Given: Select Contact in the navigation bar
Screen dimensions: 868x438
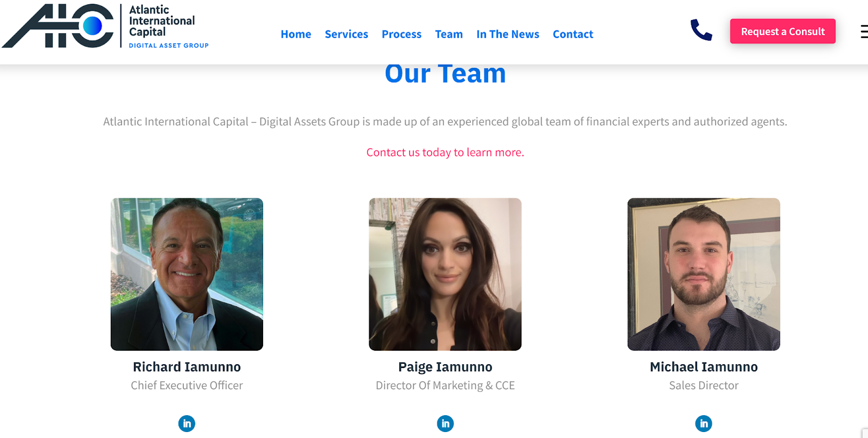Looking at the screenshot, I should (x=573, y=34).
